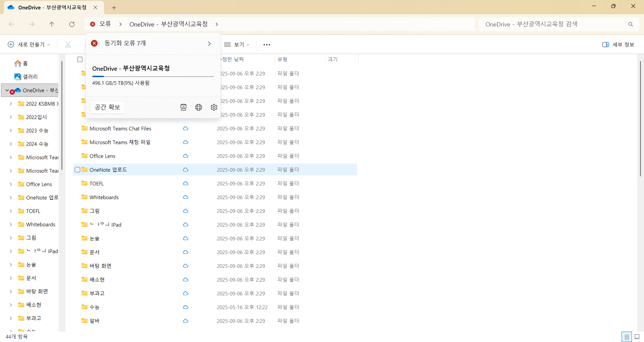Select the 그림 folder in file list
Image resolution: width=644 pixels, height=342 pixels.
point(95,211)
